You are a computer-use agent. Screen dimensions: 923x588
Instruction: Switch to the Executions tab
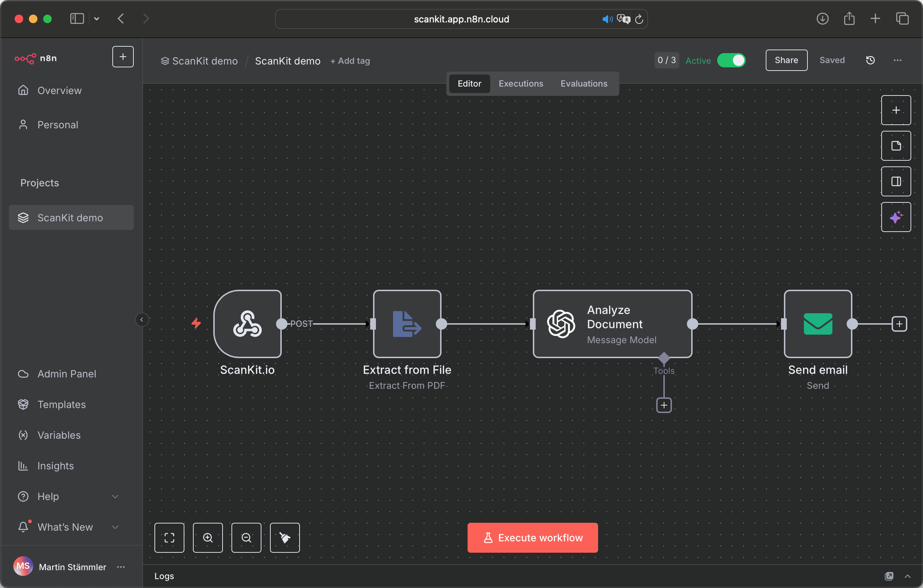coord(521,83)
